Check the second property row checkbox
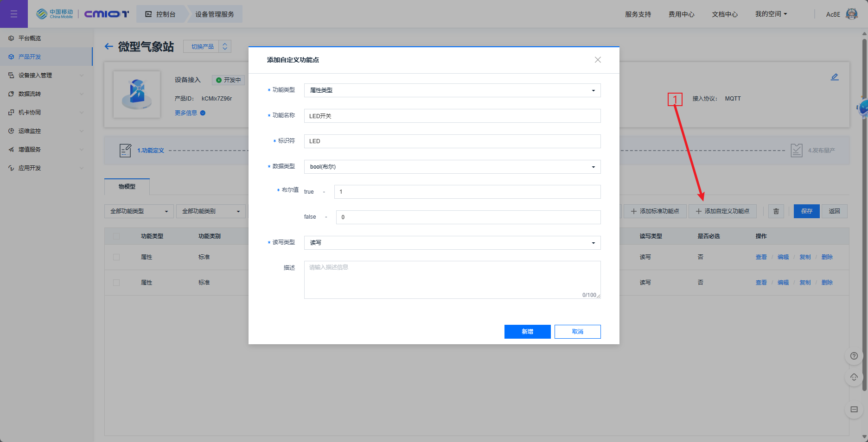 116,283
